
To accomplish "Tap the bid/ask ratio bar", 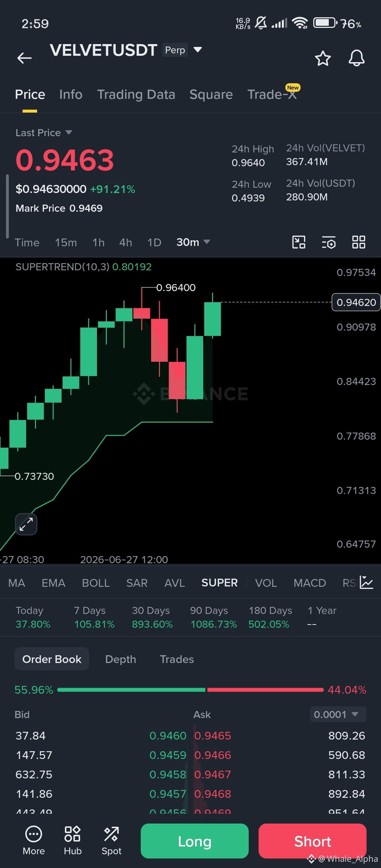I will 190,689.
